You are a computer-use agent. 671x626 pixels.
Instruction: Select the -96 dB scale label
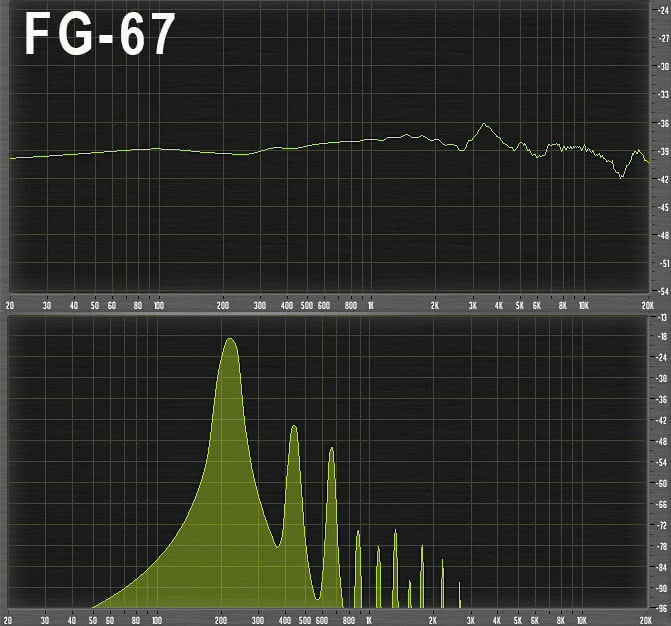[662, 608]
